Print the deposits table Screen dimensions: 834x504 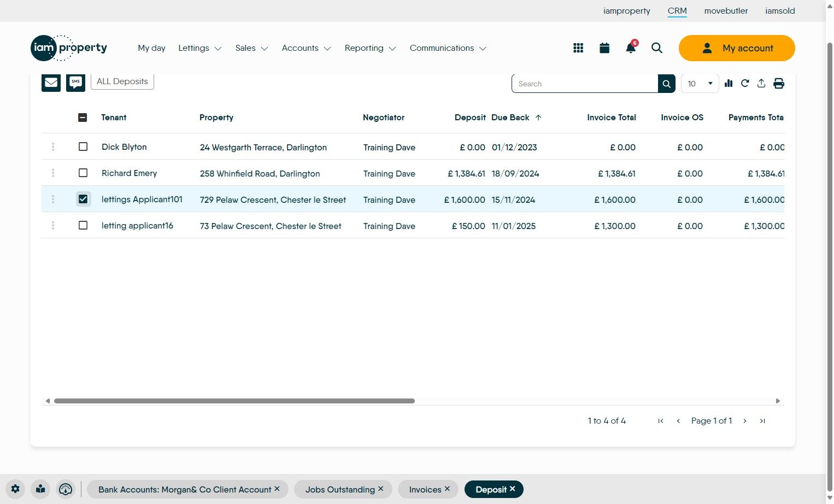779,83
